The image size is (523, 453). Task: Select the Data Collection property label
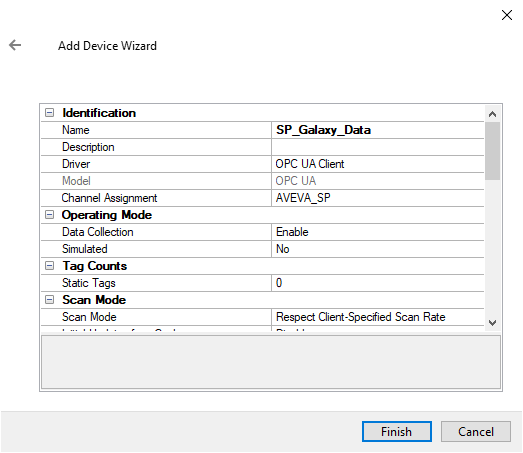click(x=98, y=232)
